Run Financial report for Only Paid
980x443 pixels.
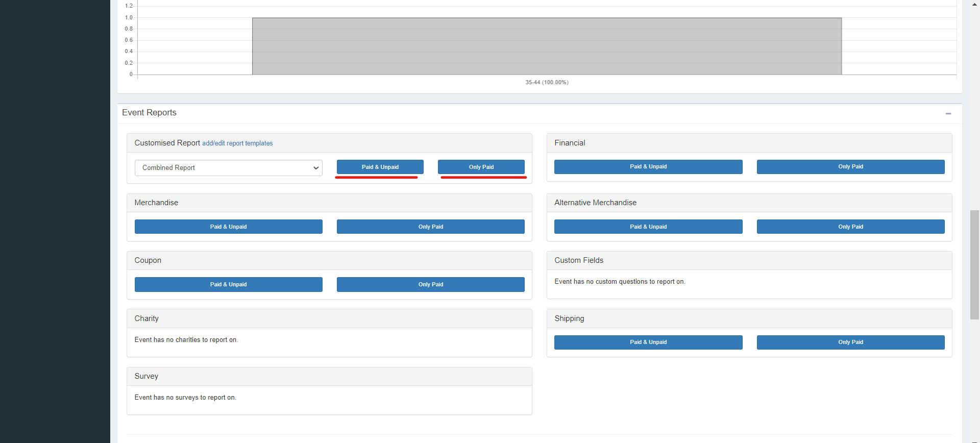click(x=850, y=167)
